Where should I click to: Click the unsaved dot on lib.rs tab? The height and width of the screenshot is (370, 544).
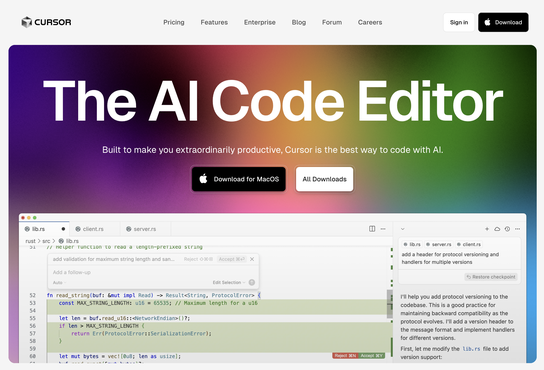(x=63, y=229)
